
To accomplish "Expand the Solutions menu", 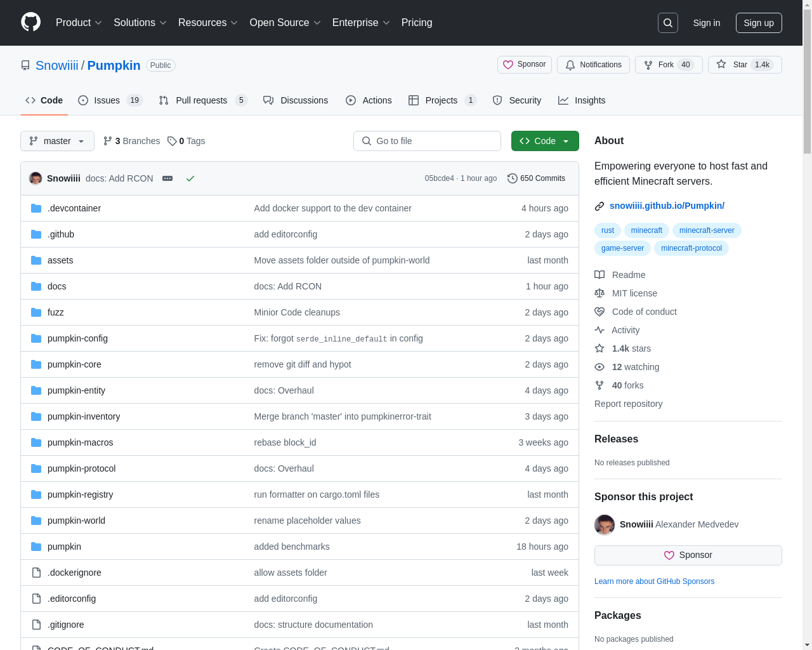I will (140, 23).
